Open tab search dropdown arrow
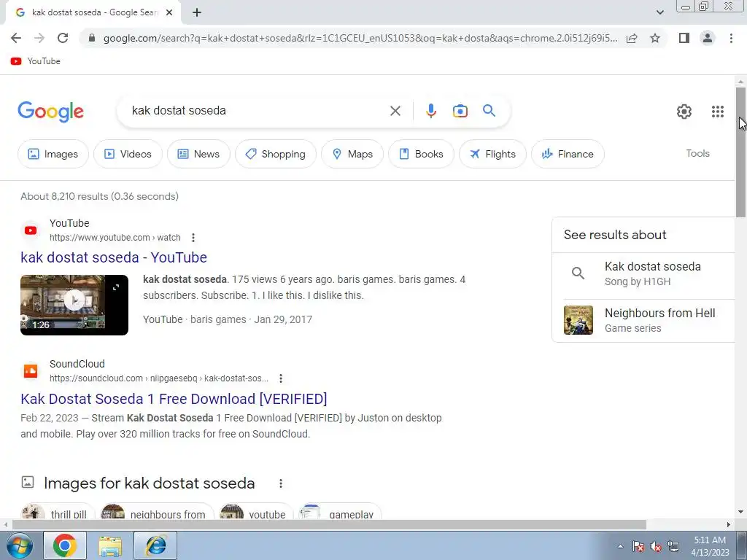747x560 pixels. [659, 13]
